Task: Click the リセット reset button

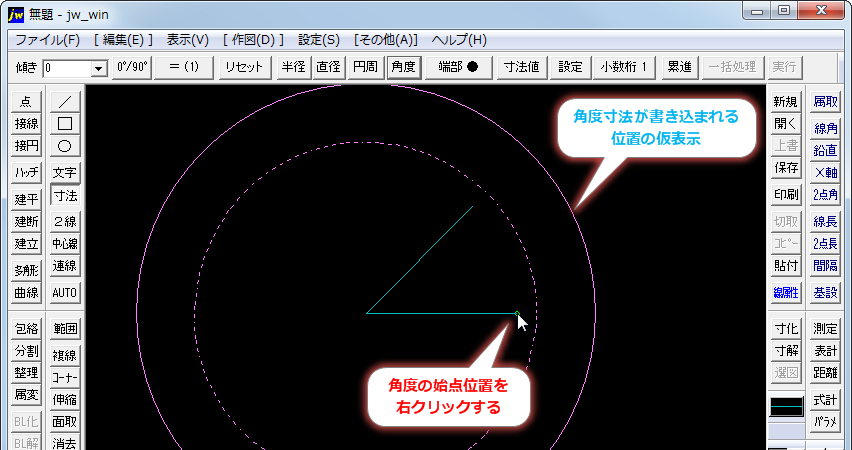Action: pos(245,67)
